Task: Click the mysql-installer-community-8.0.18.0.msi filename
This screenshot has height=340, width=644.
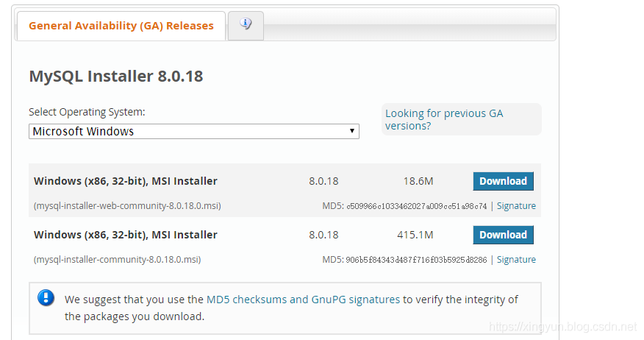Action: click(x=117, y=260)
